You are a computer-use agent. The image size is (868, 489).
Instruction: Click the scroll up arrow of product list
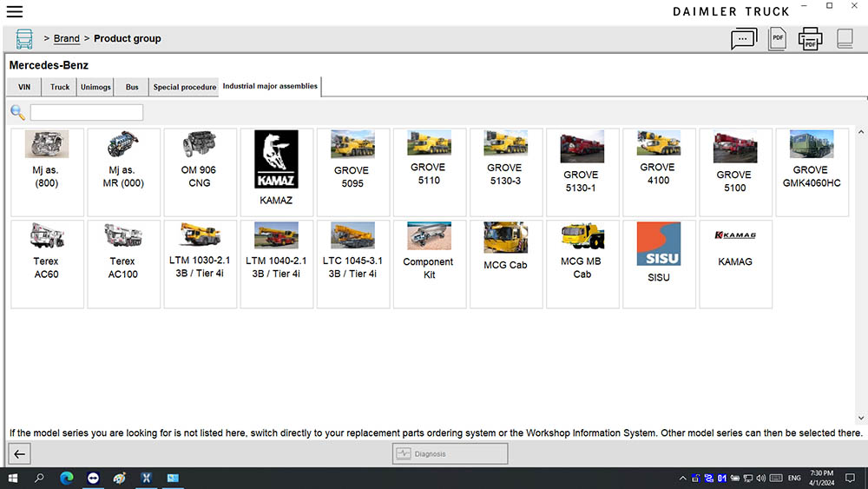coord(861,132)
